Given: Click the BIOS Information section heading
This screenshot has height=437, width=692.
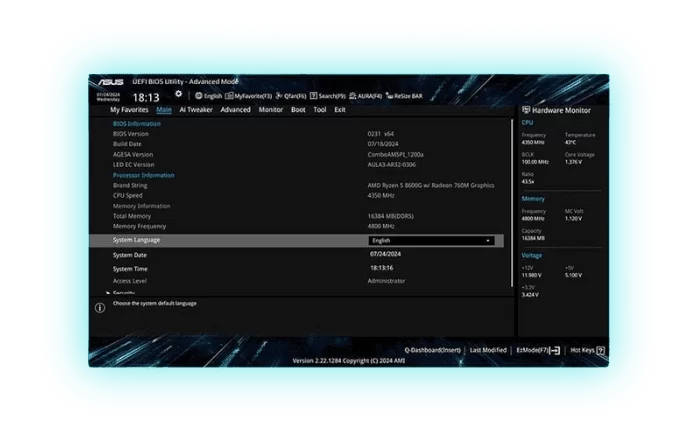Looking at the screenshot, I should point(137,124).
